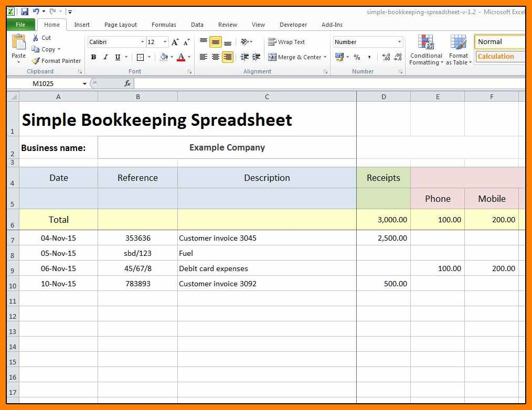Toggle Bold formatting
This screenshot has width=532, height=410.
(x=93, y=57)
